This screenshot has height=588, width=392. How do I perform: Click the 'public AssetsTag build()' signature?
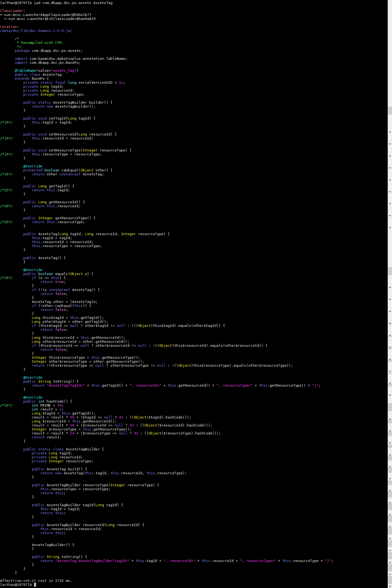click(x=59, y=469)
